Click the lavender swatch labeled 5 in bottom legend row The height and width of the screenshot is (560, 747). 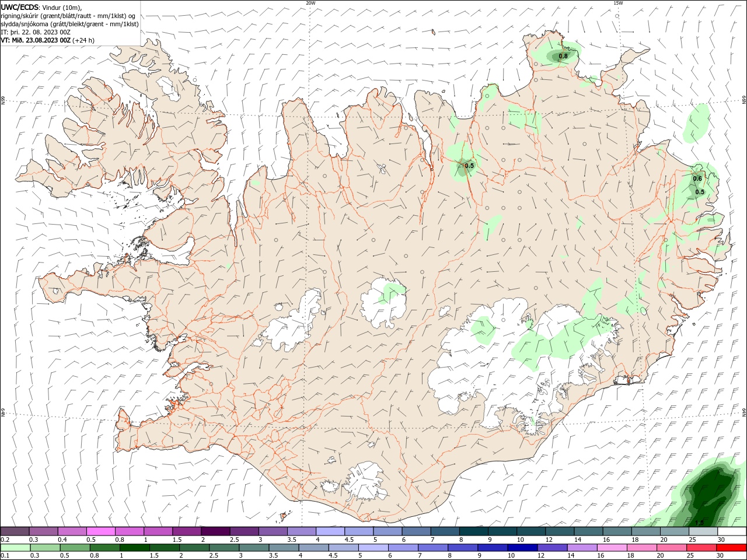click(x=372, y=548)
